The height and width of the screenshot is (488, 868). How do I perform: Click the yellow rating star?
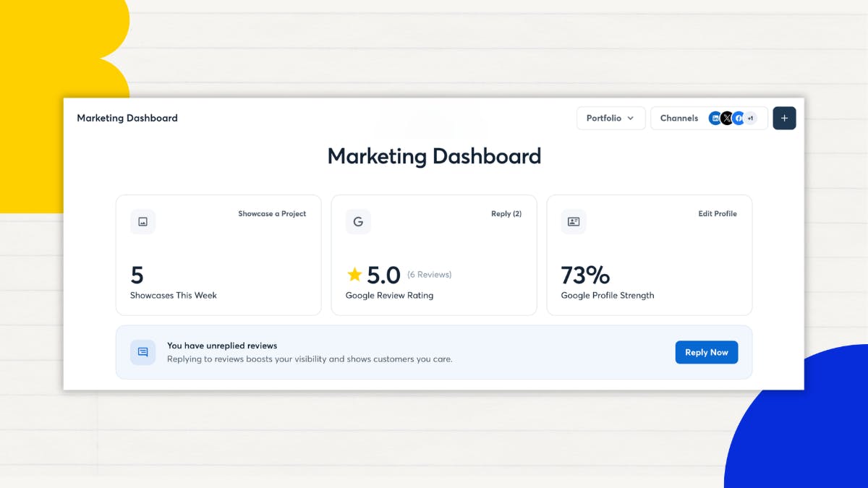coord(354,275)
